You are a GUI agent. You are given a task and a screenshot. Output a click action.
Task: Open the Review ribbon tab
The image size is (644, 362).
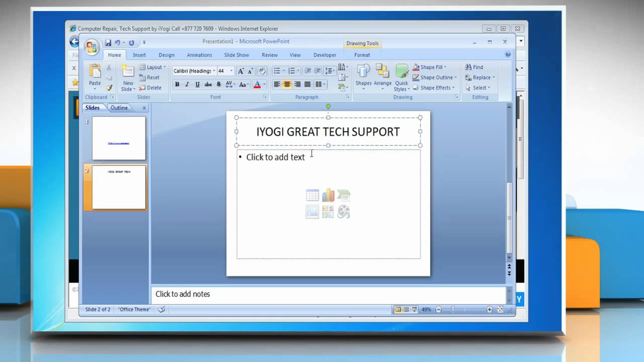click(270, 55)
